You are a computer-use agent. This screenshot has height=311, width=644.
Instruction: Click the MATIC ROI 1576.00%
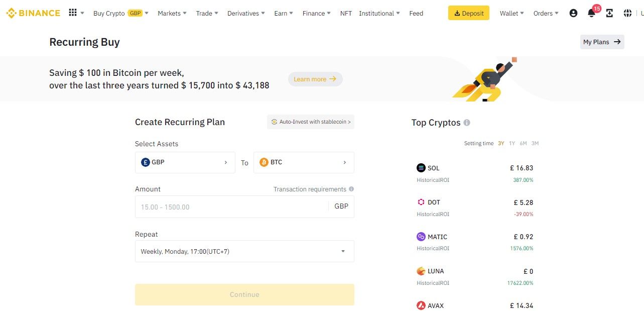pos(522,248)
